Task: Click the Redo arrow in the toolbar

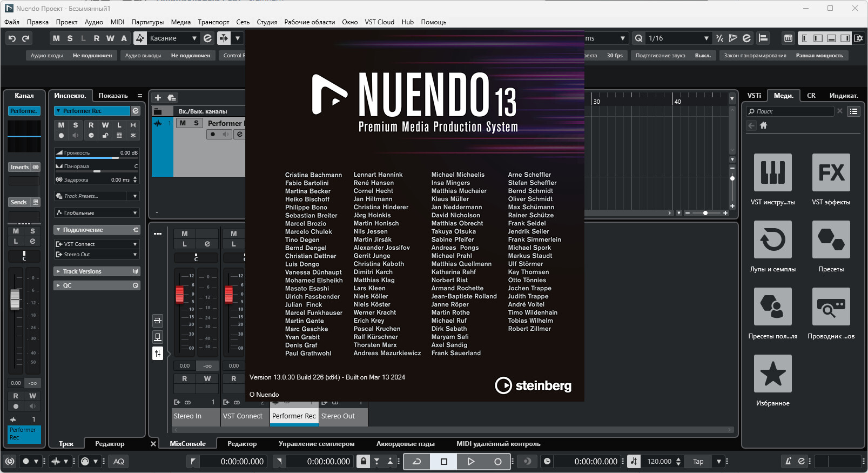Action: 25,38
